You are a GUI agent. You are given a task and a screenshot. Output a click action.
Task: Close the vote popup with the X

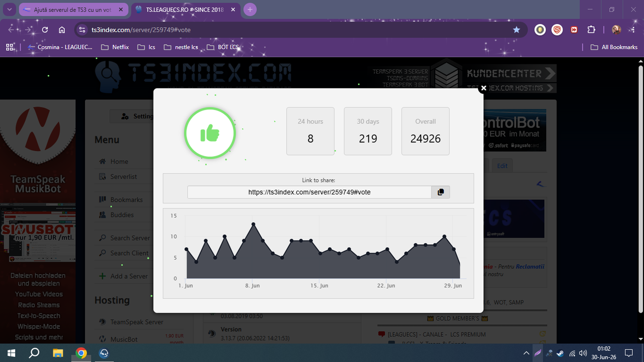coord(484,89)
